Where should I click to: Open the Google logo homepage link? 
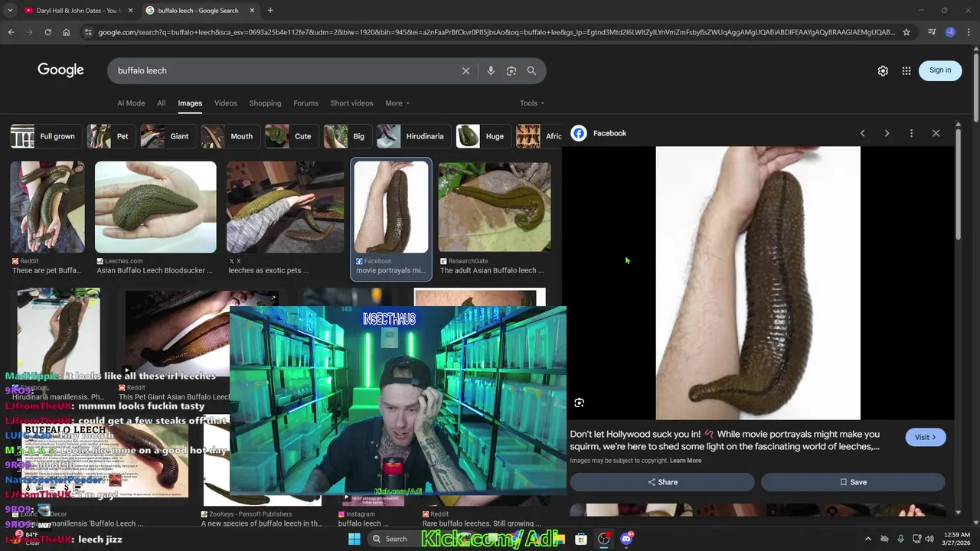coord(60,70)
